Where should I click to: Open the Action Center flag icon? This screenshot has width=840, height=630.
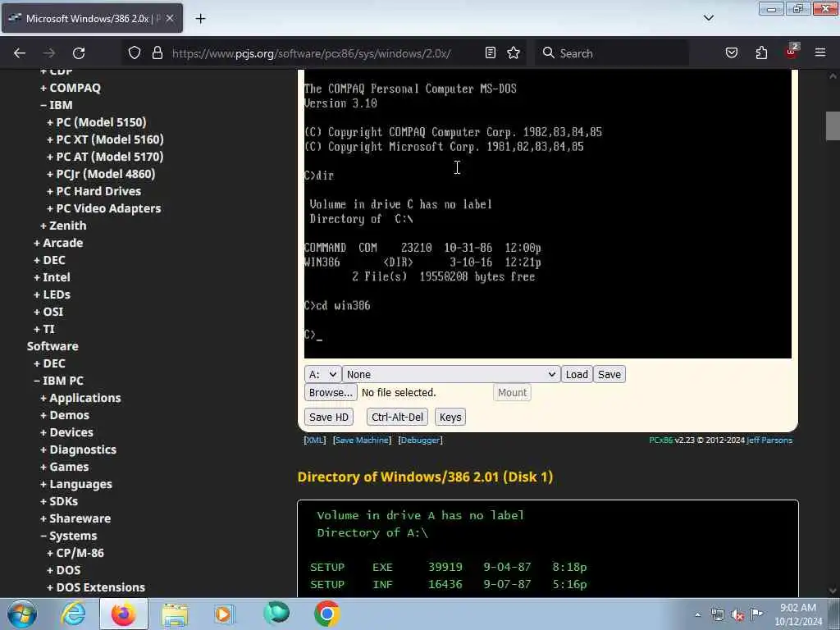pyautogui.click(x=757, y=614)
